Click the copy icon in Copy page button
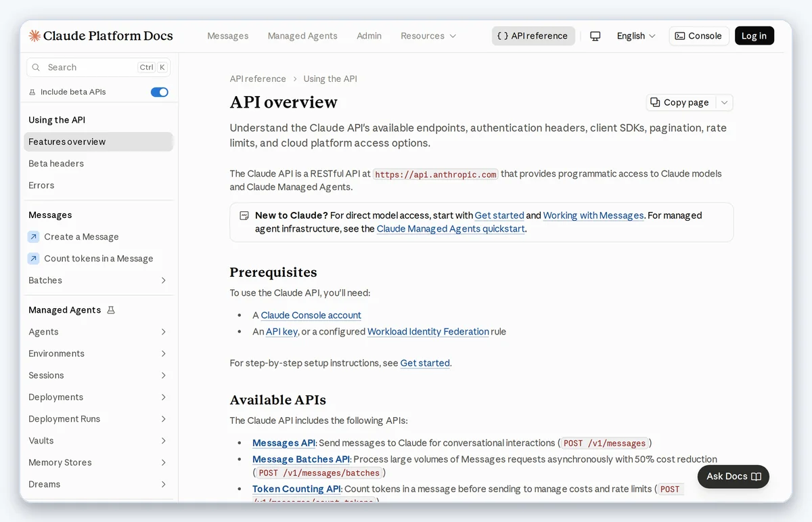The width and height of the screenshot is (812, 522). point(655,102)
